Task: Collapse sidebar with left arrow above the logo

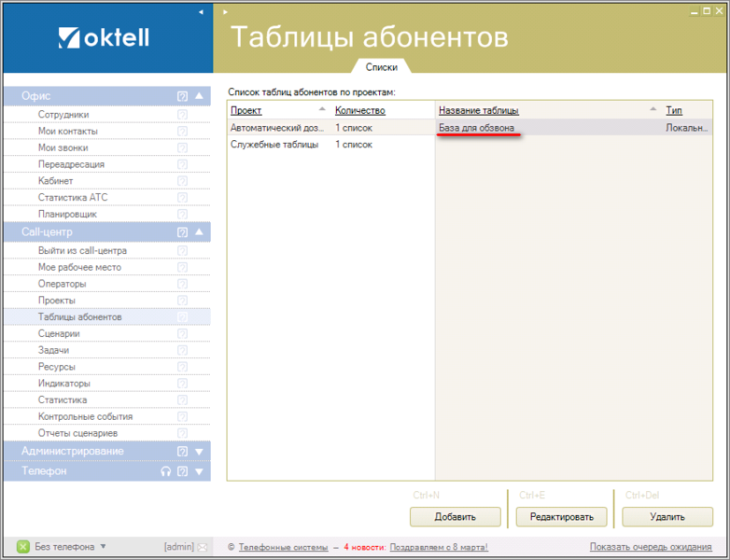Action: coord(201,12)
